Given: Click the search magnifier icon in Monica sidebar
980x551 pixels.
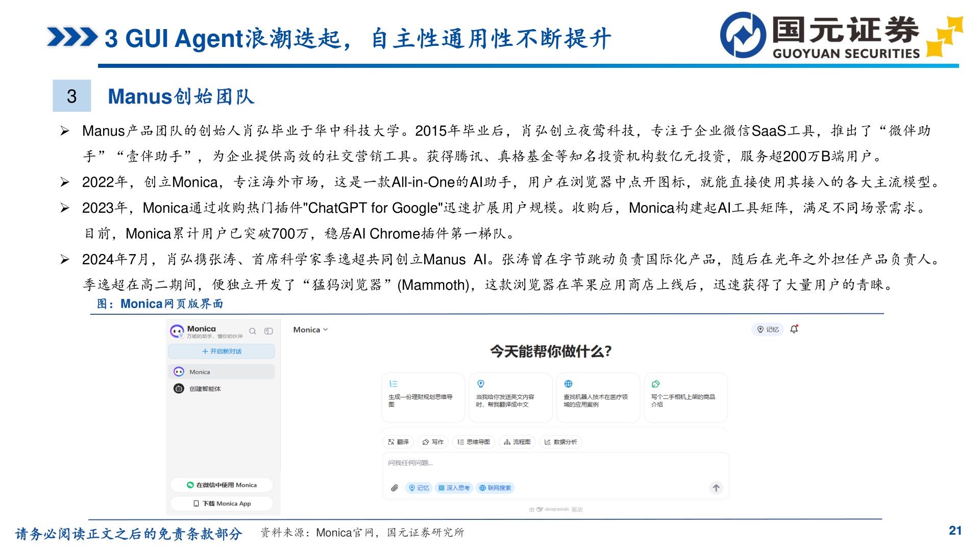Looking at the screenshot, I should [253, 331].
